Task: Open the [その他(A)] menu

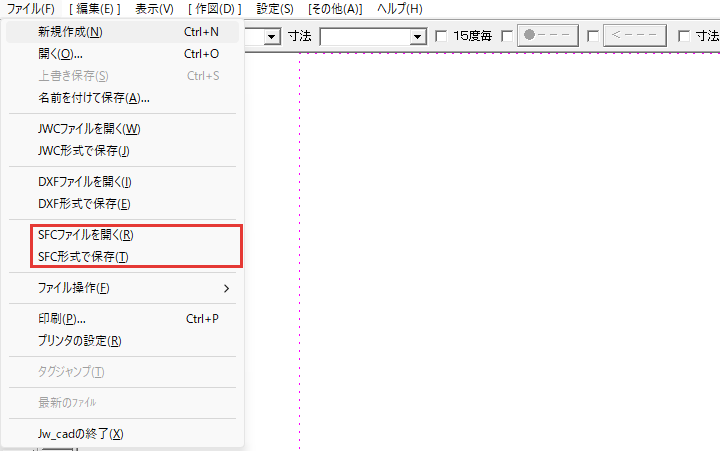Action: tap(335, 9)
